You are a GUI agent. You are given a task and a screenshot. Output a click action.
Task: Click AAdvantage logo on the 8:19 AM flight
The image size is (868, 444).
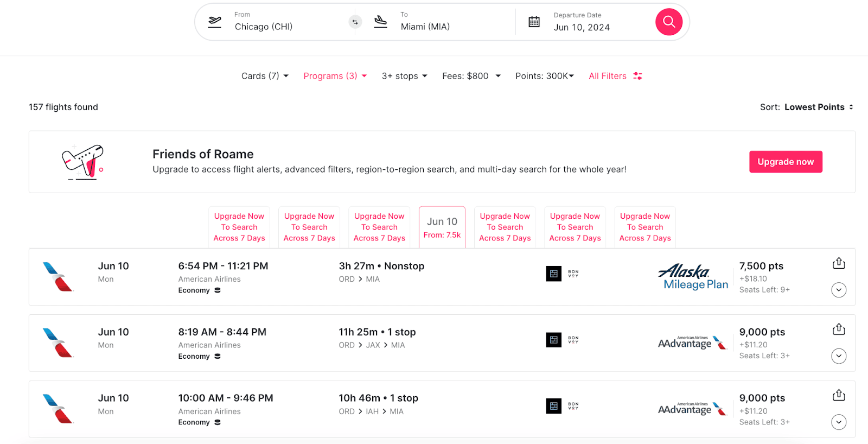(x=692, y=343)
